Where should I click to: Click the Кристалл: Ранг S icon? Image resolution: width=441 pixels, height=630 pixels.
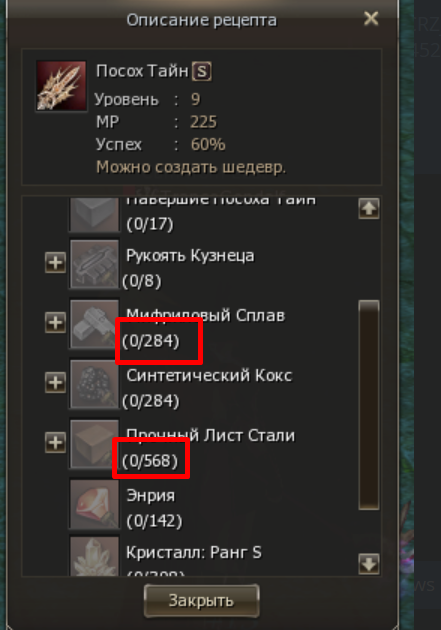click(94, 557)
